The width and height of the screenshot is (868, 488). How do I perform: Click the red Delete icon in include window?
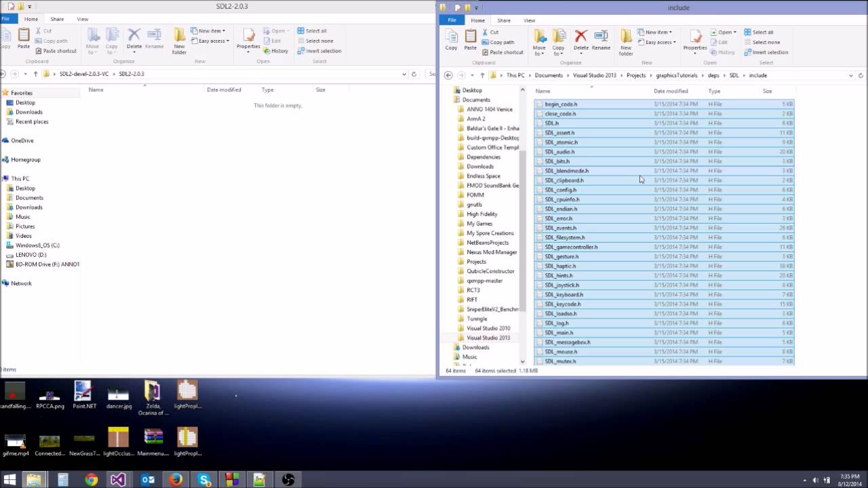coord(580,36)
